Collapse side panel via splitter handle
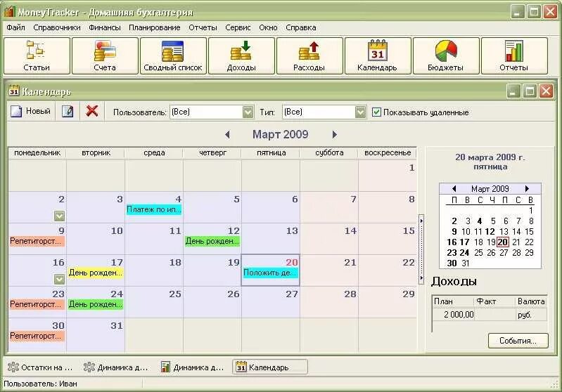Viewport: 562px width, 392px height. pos(421,249)
